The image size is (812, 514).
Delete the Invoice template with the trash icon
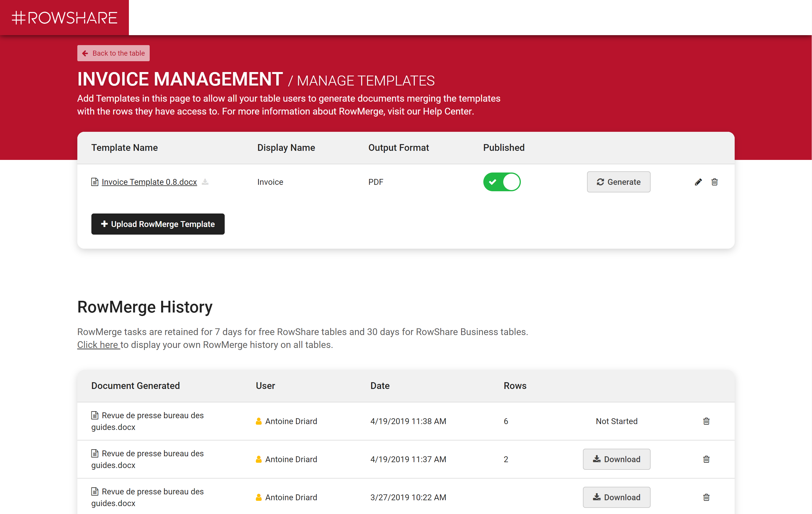click(714, 182)
